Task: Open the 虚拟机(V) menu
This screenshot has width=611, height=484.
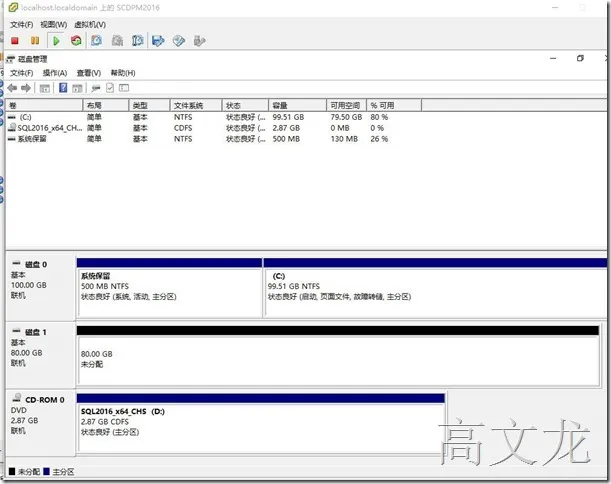Action: tap(90, 25)
